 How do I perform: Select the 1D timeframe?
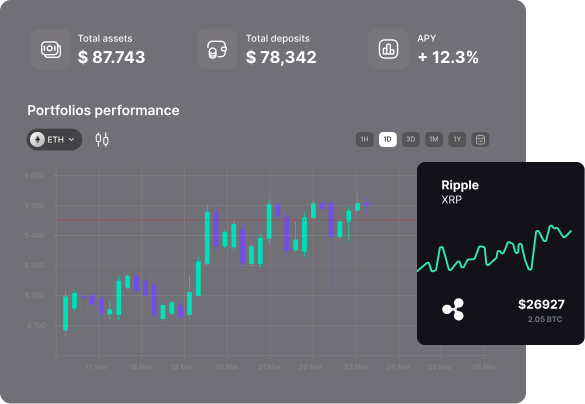click(388, 140)
